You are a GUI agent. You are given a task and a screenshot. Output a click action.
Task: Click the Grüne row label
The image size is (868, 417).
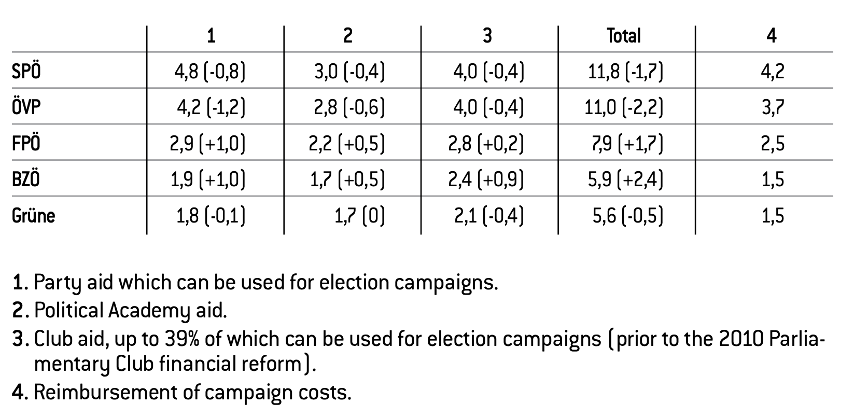point(34,215)
